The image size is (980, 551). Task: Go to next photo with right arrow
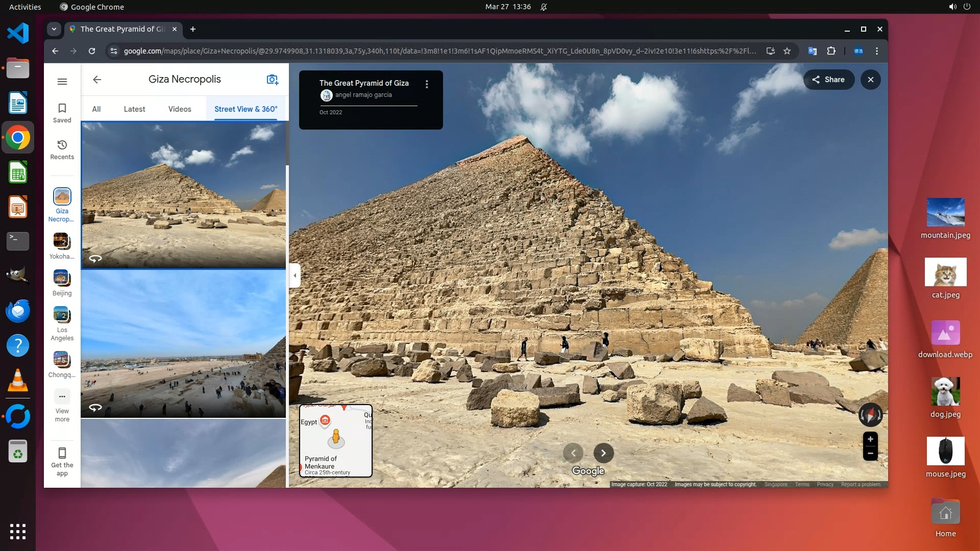coord(603,453)
